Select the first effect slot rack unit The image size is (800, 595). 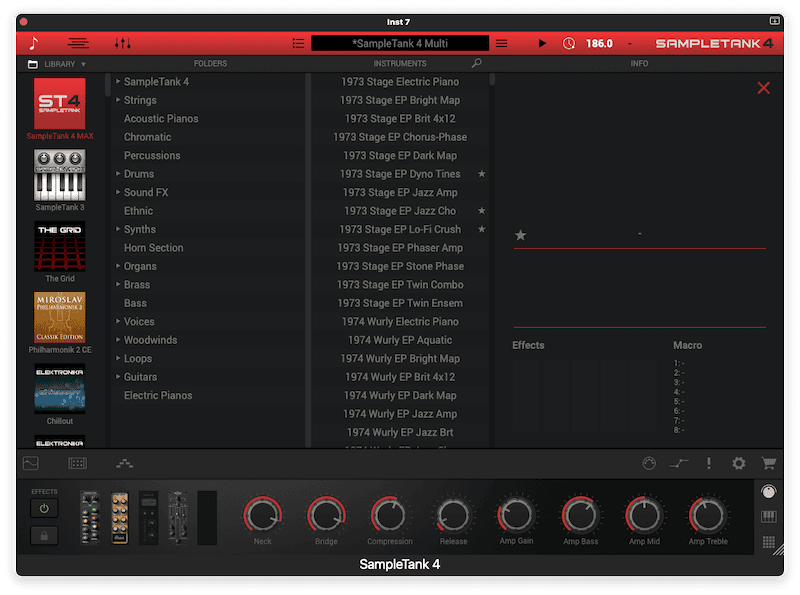[x=90, y=517]
